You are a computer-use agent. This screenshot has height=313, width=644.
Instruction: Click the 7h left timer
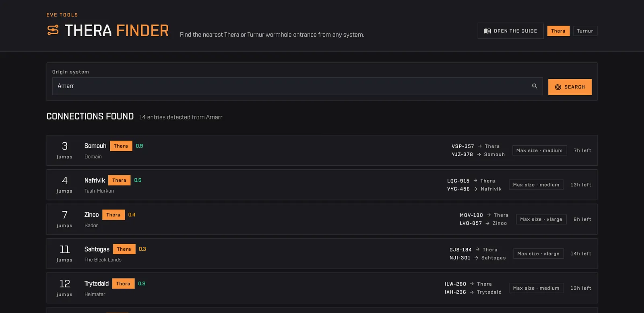pyautogui.click(x=582, y=150)
